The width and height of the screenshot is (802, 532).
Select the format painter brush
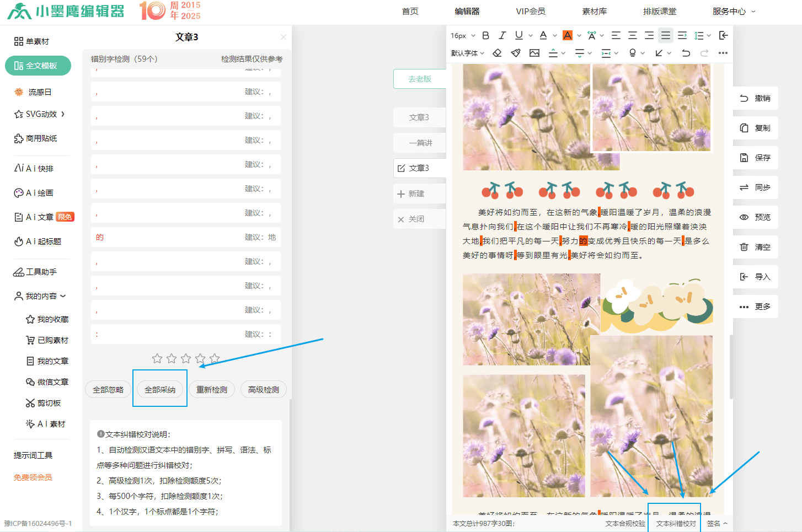pos(516,53)
